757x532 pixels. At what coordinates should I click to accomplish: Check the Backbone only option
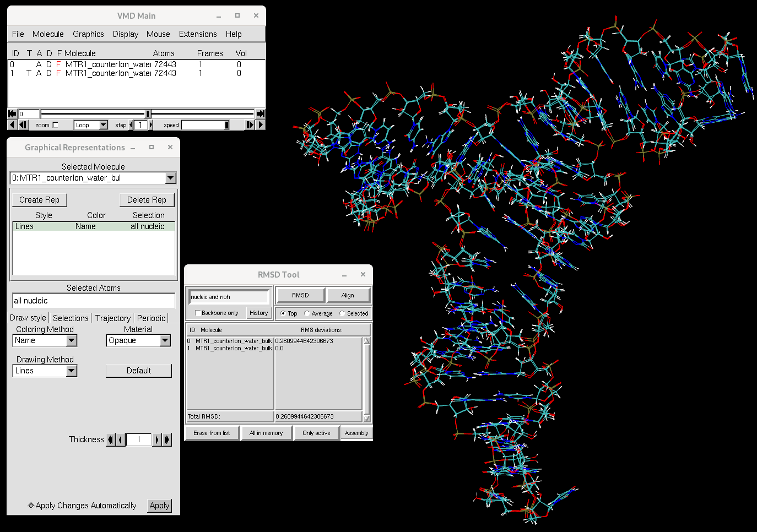(198, 313)
